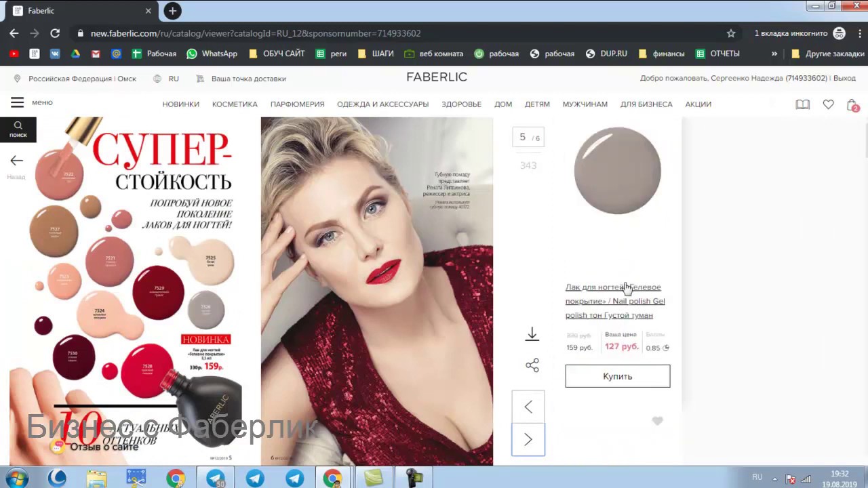Open the ОТЧЕТЫ bookmark
Image resolution: width=868 pixels, height=488 pixels.
click(717, 54)
